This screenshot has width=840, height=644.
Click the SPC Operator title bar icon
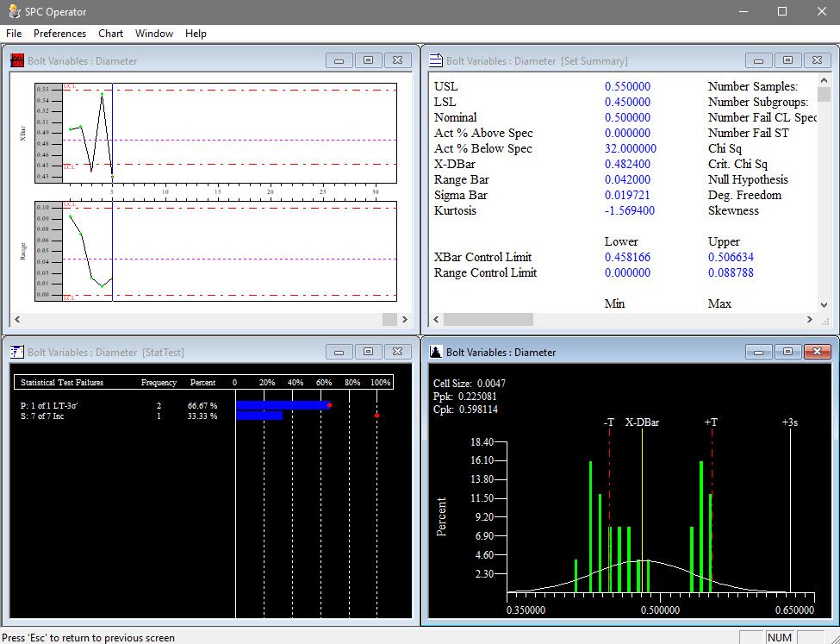click(x=13, y=12)
